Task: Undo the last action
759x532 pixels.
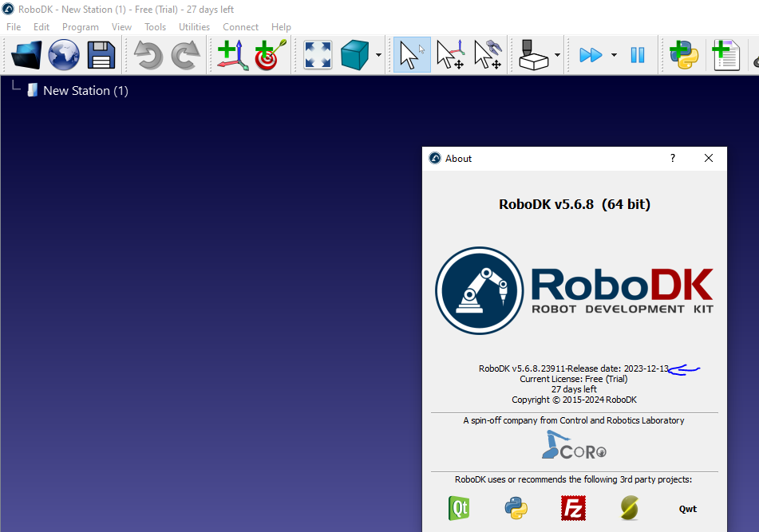Action: 148,55
